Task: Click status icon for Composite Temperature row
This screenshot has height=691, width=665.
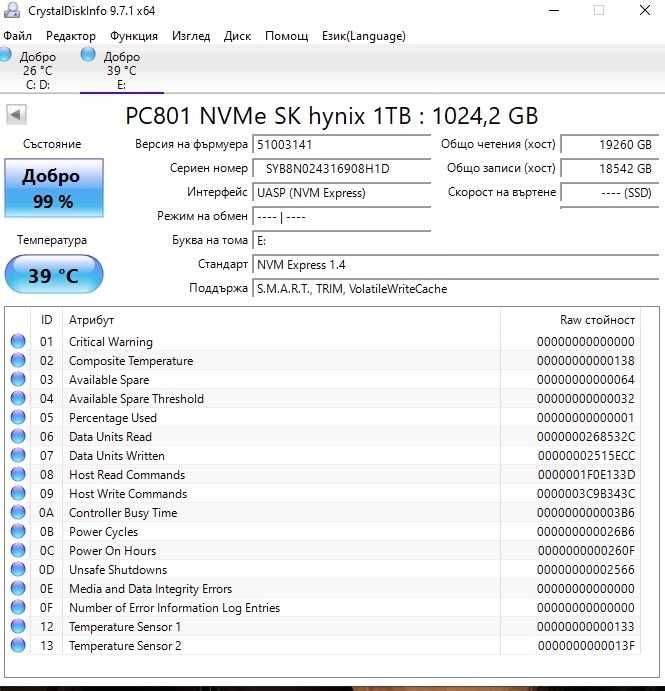Action: point(18,360)
